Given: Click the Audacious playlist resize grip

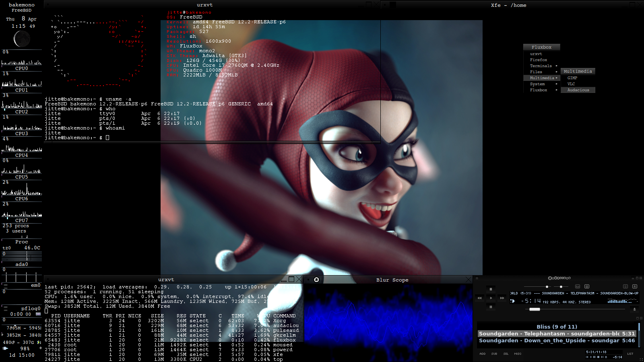Looking at the screenshot, I should pyautogui.click(x=641, y=359).
